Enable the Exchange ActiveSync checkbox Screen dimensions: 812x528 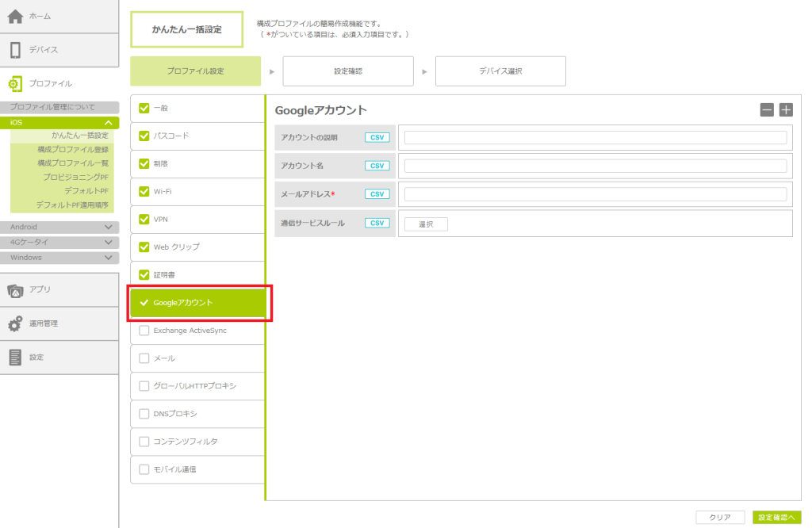144,331
